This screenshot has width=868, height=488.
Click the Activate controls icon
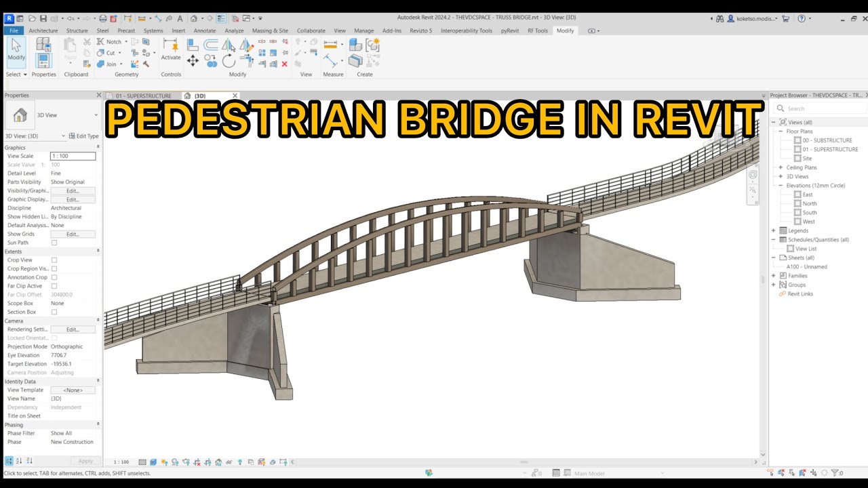coord(171,49)
